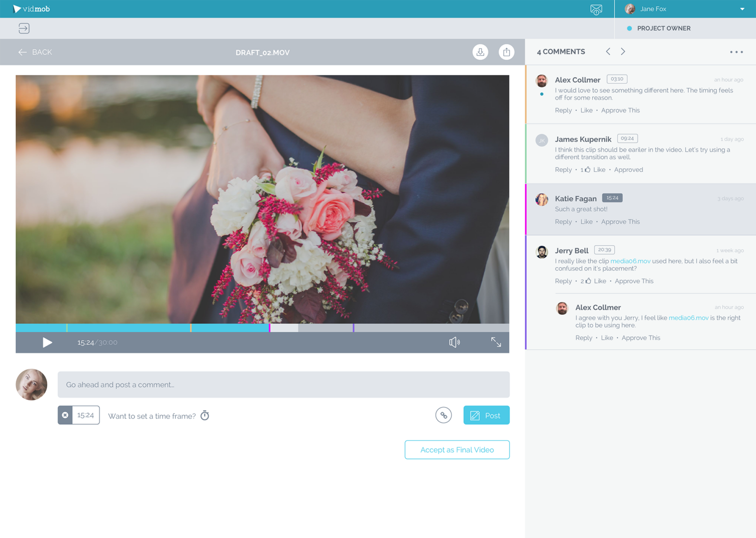
Task: Open the comments overflow menu (three dots)
Action: pyautogui.click(x=736, y=52)
